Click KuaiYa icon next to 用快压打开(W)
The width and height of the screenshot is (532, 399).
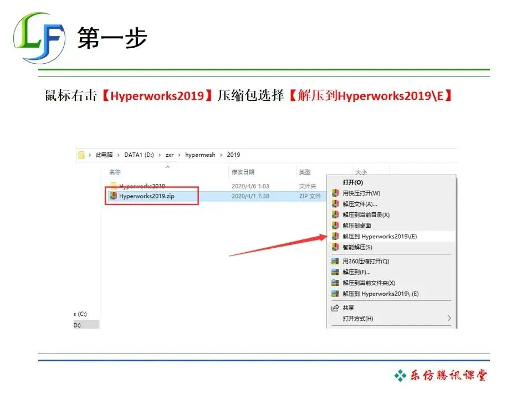(x=335, y=193)
